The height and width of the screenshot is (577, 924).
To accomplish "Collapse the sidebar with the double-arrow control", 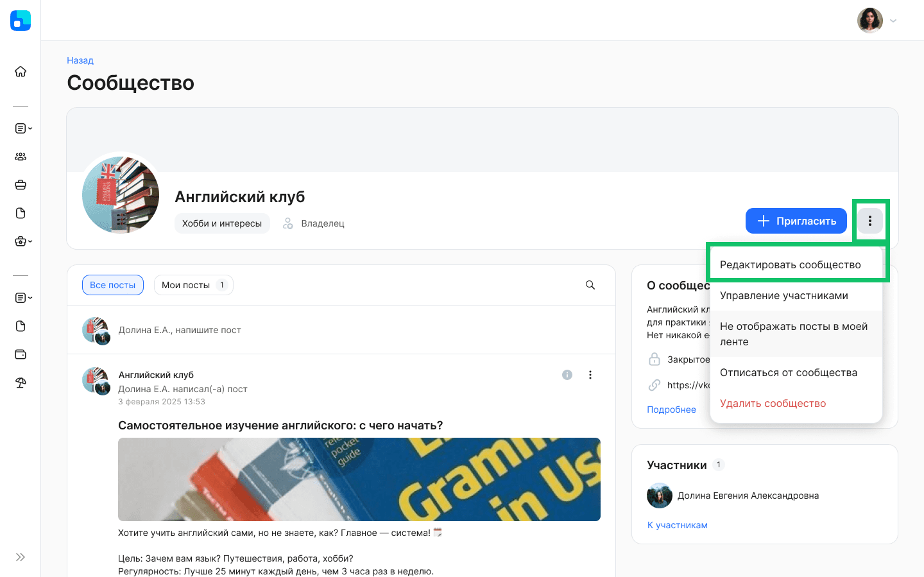I will click(20, 557).
